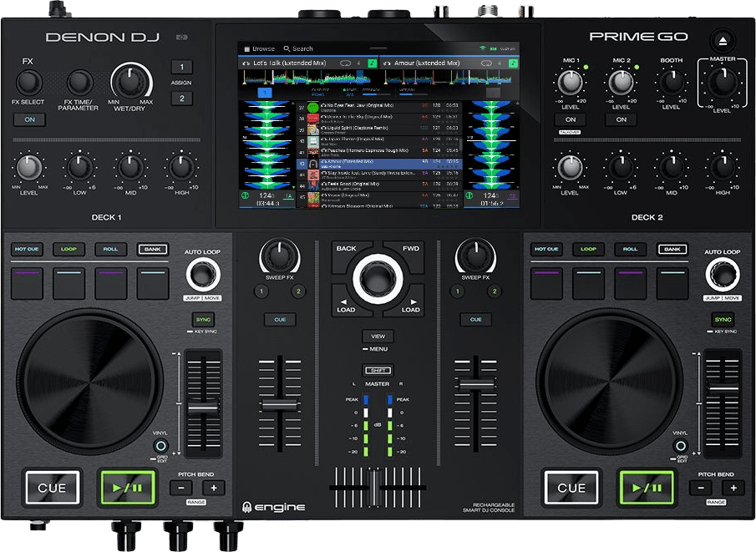Hit the Deck 1 green play/pause button
The height and width of the screenshot is (552, 756).
point(128,488)
